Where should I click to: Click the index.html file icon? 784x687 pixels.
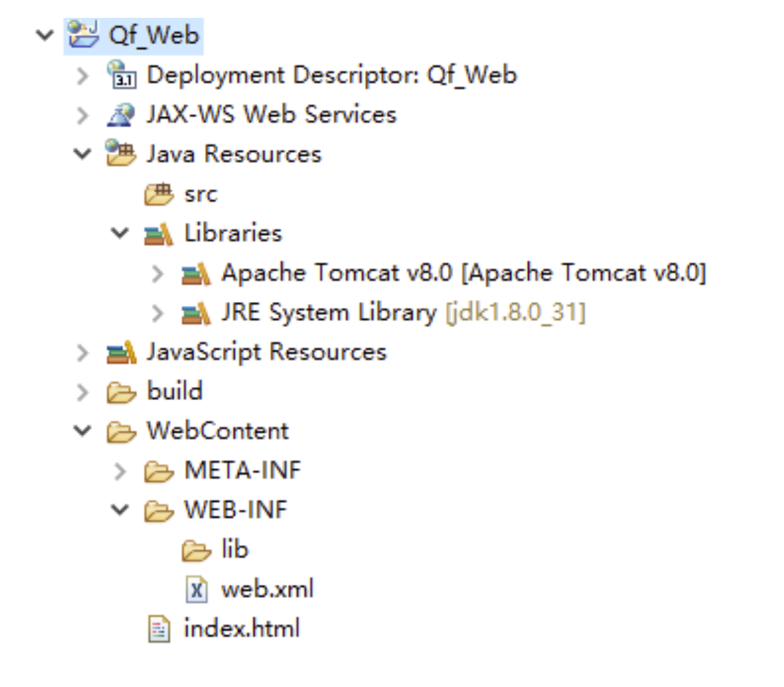[x=159, y=629]
